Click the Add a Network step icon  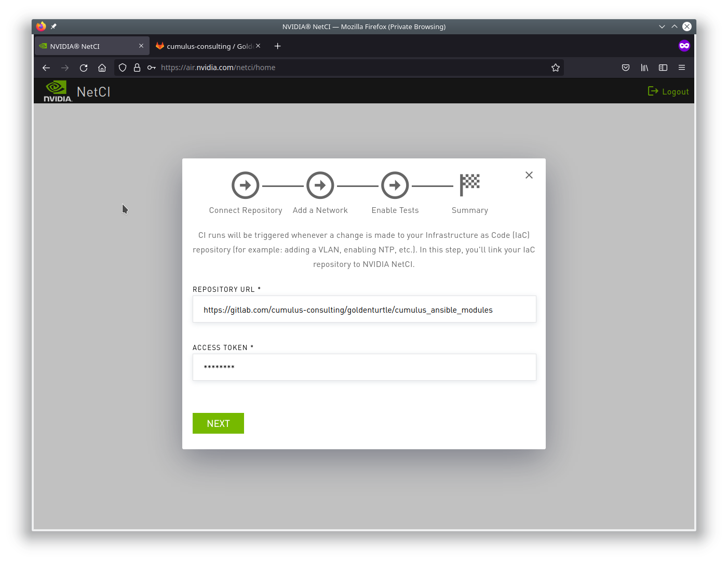click(320, 185)
